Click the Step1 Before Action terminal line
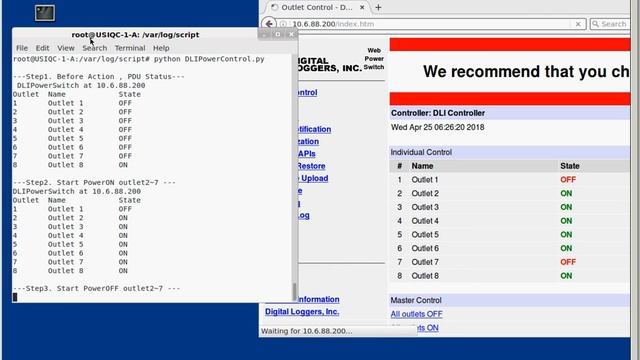The width and height of the screenshot is (640, 360). click(x=98, y=77)
